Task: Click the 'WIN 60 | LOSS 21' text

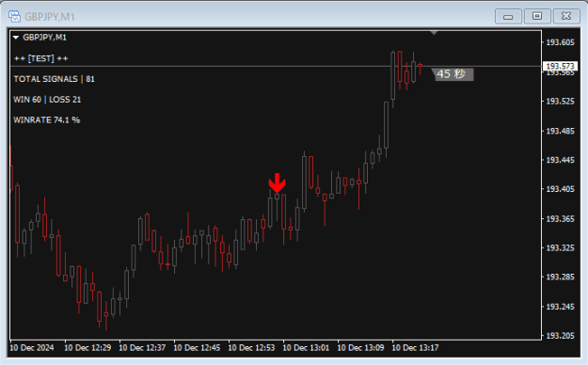Action: 47,100
